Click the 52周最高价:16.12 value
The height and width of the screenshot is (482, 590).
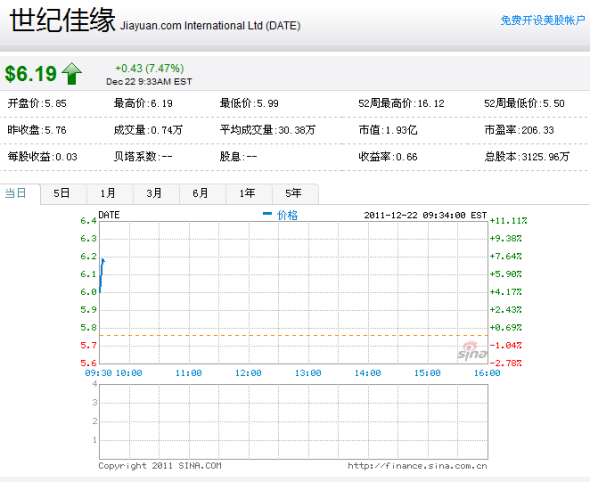coord(401,103)
